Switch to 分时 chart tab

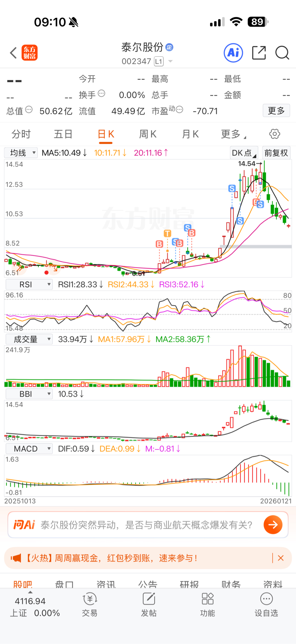(x=21, y=134)
